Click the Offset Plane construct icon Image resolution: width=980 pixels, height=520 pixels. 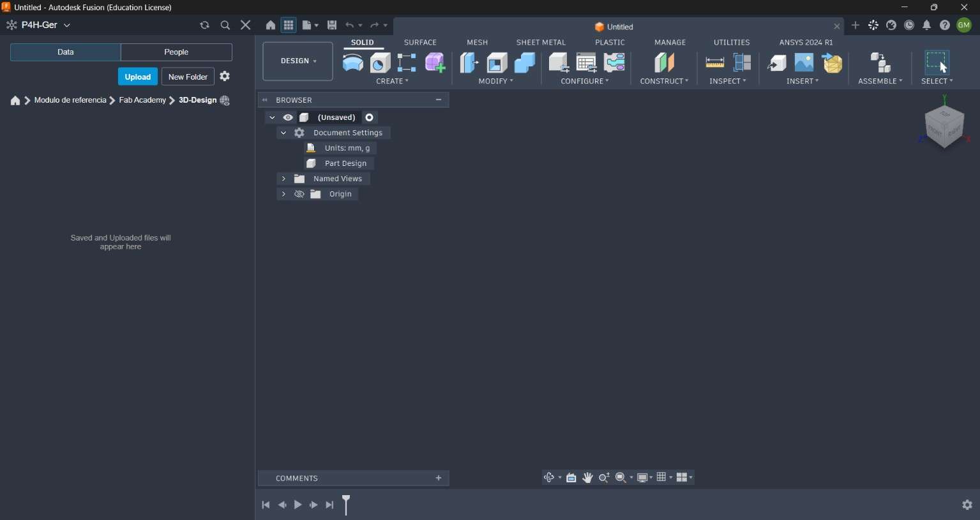pos(664,63)
